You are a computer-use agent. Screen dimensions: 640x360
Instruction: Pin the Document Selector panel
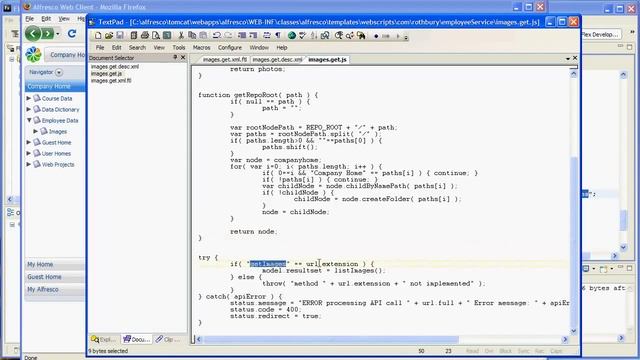coord(175,58)
